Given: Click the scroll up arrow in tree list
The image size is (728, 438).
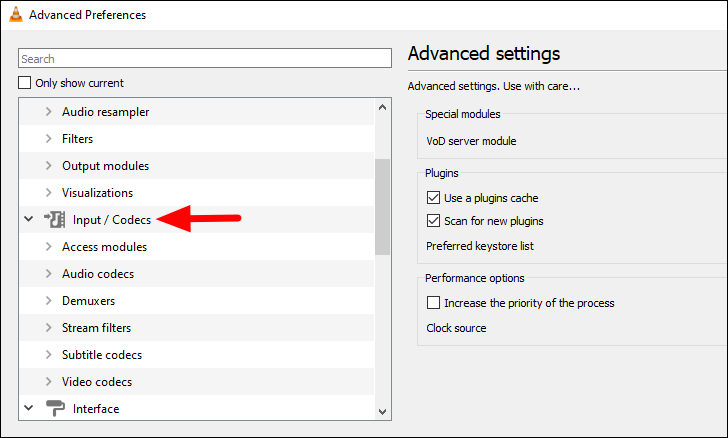Looking at the screenshot, I should coord(383,107).
